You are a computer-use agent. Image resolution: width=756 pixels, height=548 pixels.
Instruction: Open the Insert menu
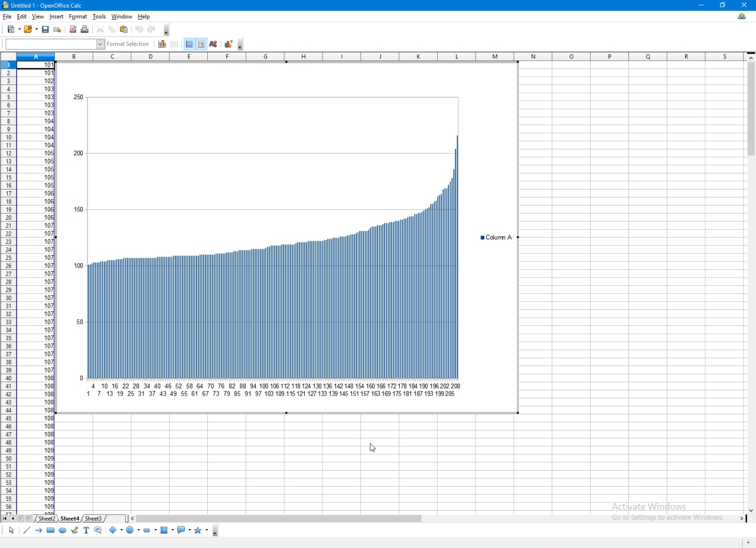pos(56,17)
